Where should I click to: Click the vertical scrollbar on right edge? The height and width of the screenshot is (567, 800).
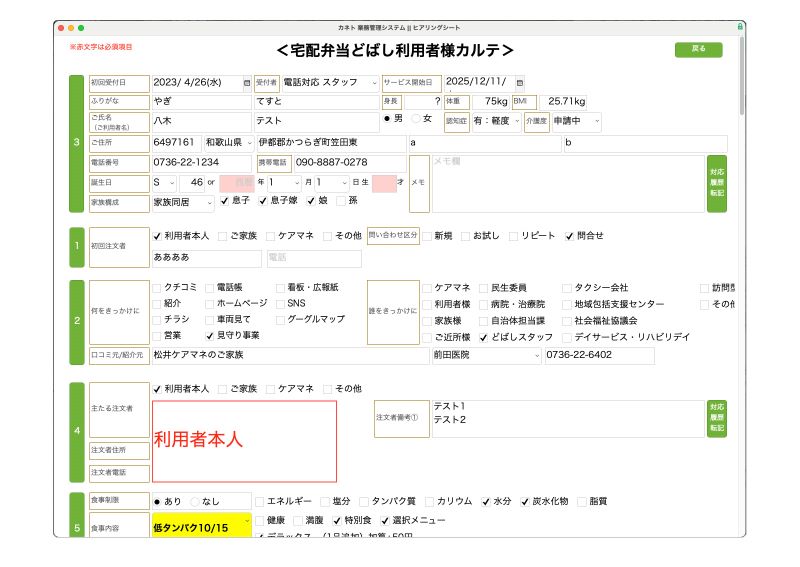(x=742, y=76)
